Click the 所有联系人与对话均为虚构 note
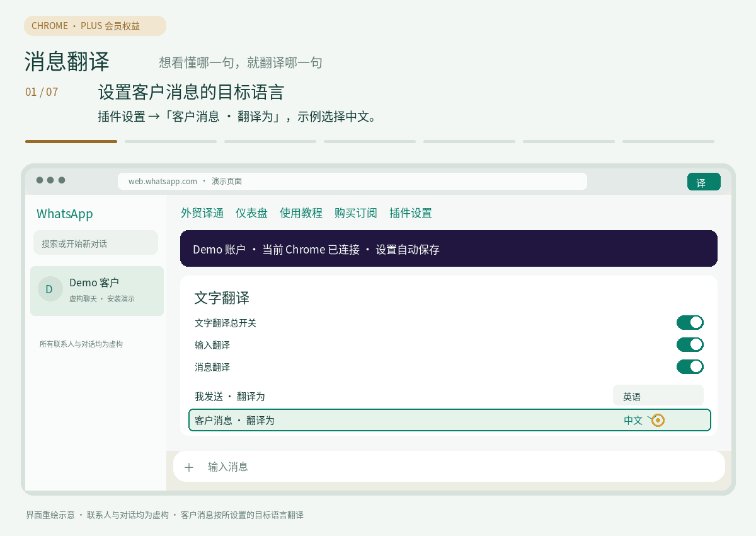The image size is (756, 536). (81, 344)
